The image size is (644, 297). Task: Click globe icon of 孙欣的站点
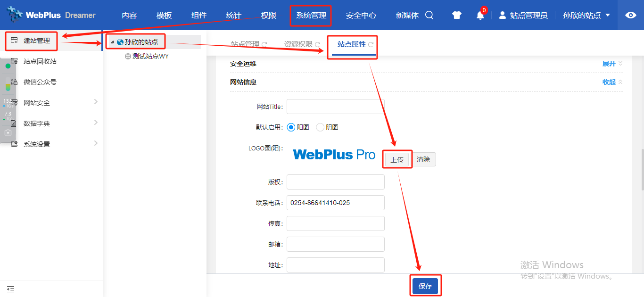coord(120,42)
